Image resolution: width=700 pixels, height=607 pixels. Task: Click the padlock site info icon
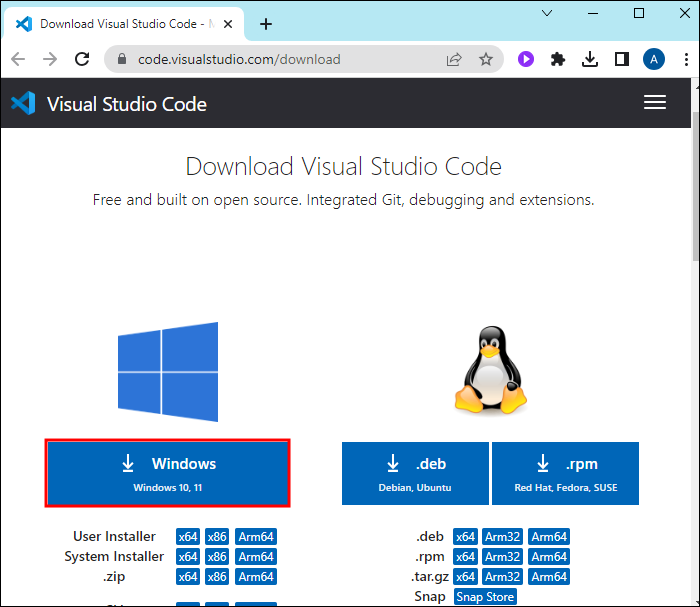[122, 59]
